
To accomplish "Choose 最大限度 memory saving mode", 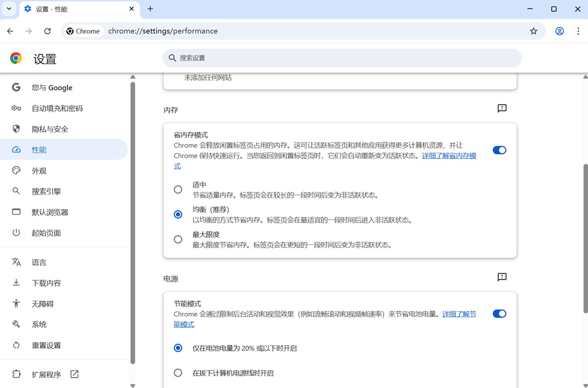I will (x=178, y=239).
